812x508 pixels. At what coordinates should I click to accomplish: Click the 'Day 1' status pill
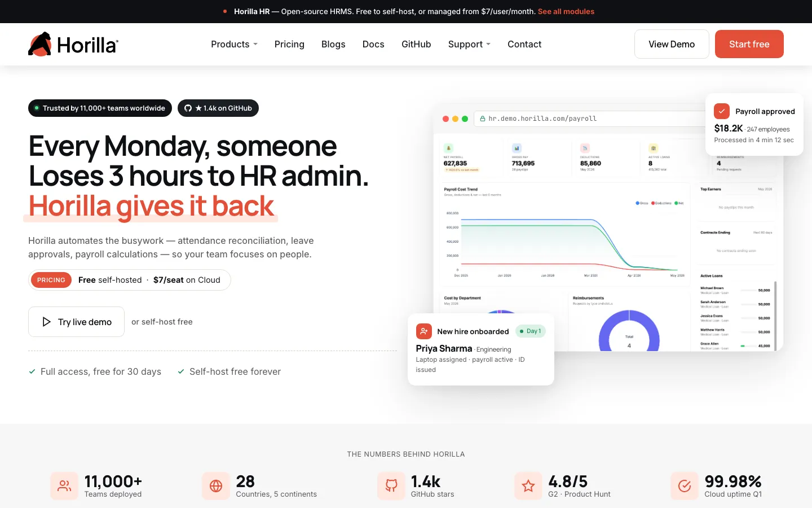(531, 331)
